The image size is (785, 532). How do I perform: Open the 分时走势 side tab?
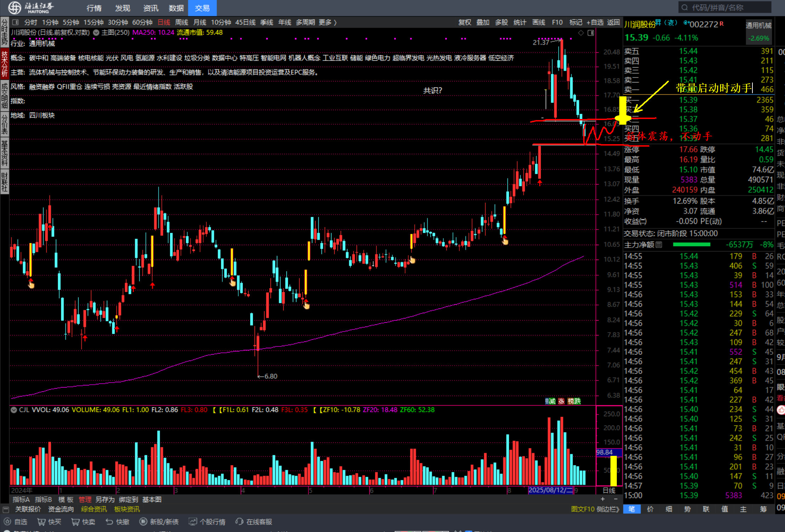pyautogui.click(x=4, y=32)
